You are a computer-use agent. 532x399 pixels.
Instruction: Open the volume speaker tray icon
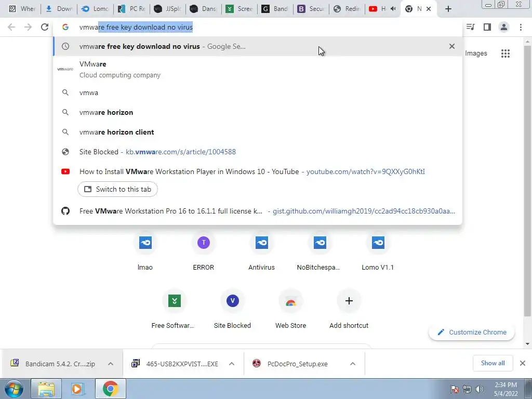480,389
